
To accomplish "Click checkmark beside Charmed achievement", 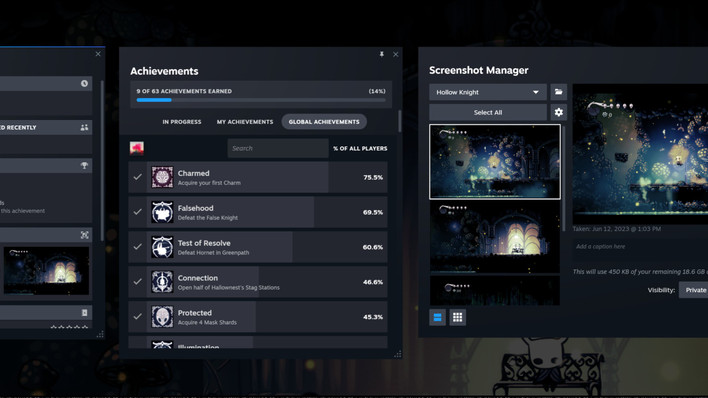I will (x=138, y=177).
